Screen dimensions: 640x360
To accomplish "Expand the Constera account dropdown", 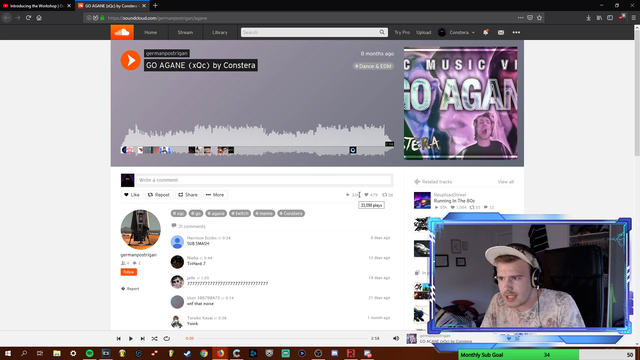I will coord(456,32).
